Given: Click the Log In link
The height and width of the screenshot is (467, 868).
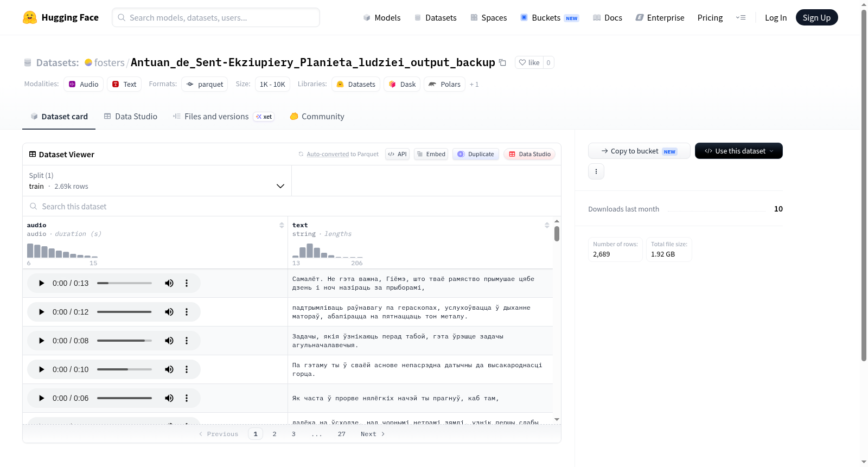Looking at the screenshot, I should (x=776, y=17).
